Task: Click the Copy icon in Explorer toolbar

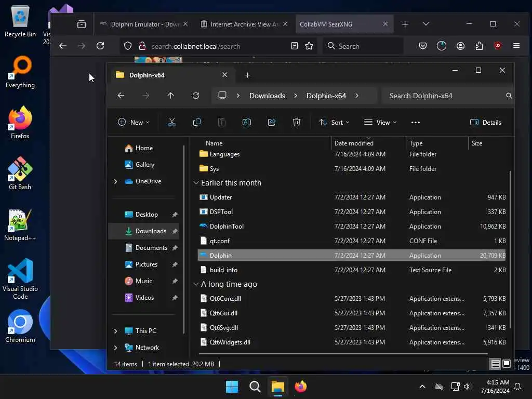Action: [x=197, y=123]
